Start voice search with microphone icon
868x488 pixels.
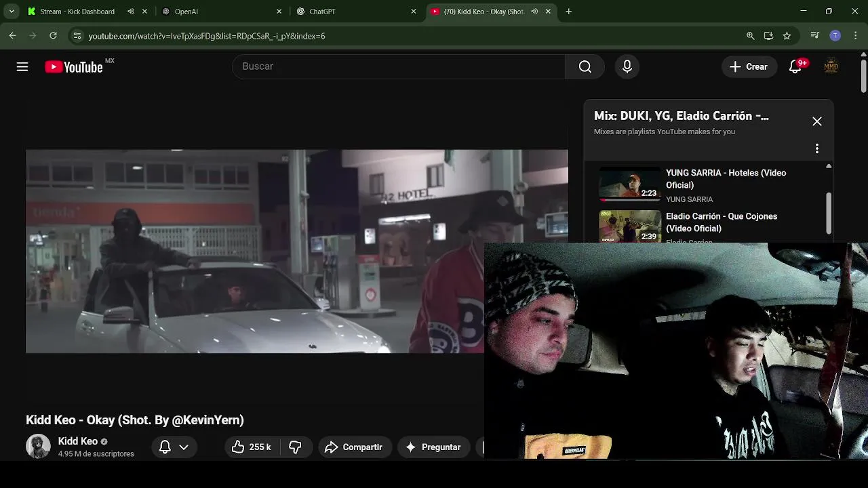click(x=627, y=66)
